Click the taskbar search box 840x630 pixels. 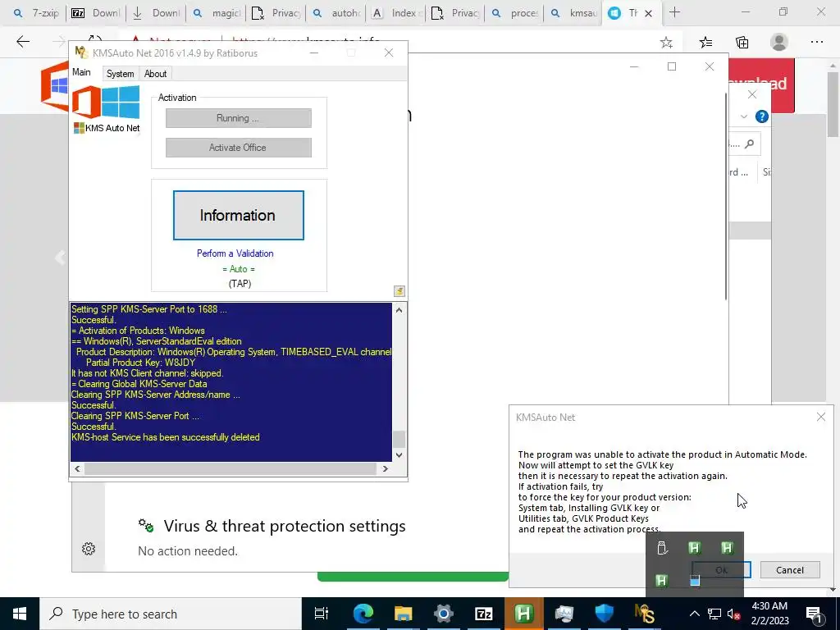click(171, 614)
